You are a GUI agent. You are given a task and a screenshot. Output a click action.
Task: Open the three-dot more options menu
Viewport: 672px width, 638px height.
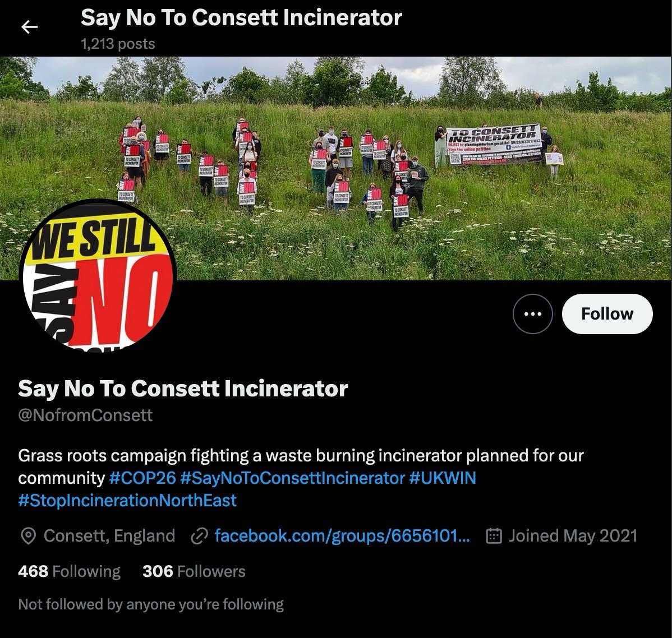point(533,313)
